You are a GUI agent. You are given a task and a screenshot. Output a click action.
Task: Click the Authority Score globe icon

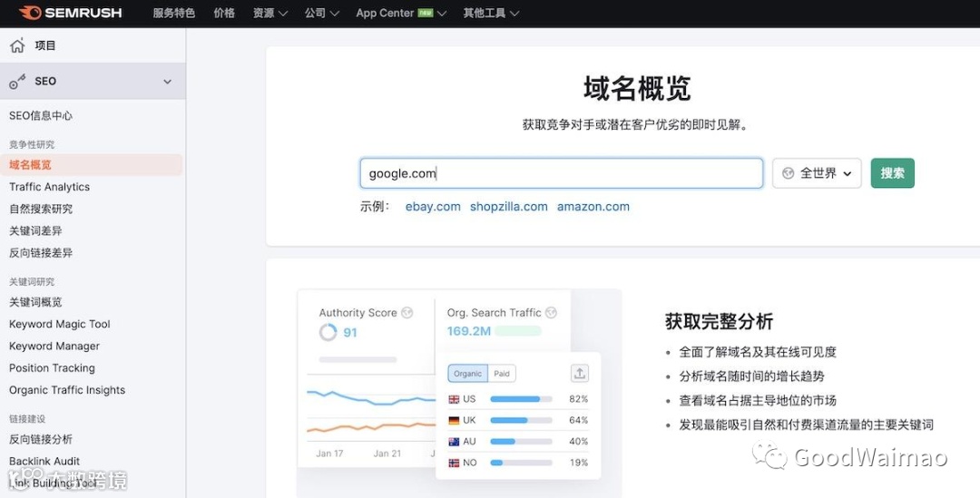(407, 312)
